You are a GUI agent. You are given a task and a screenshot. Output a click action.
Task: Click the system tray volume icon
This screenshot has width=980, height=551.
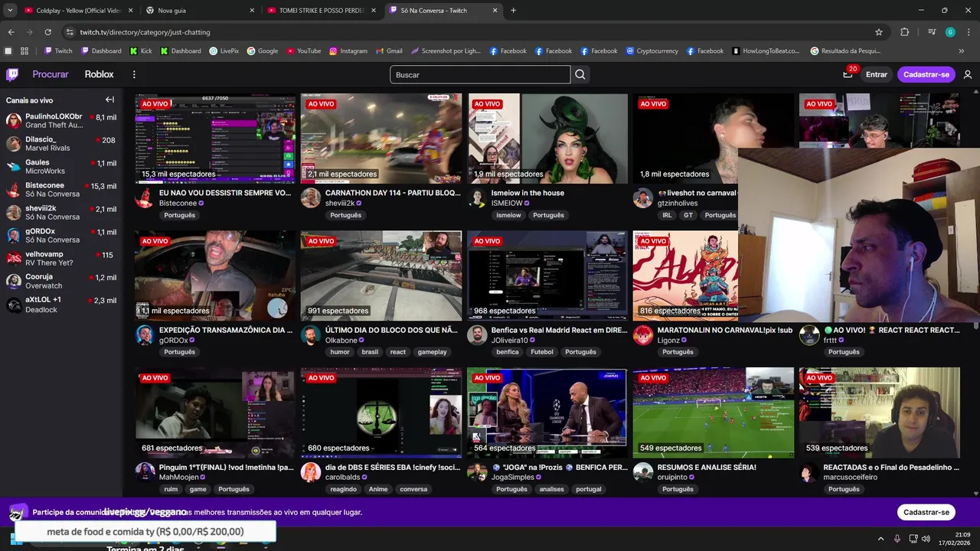pos(927,539)
